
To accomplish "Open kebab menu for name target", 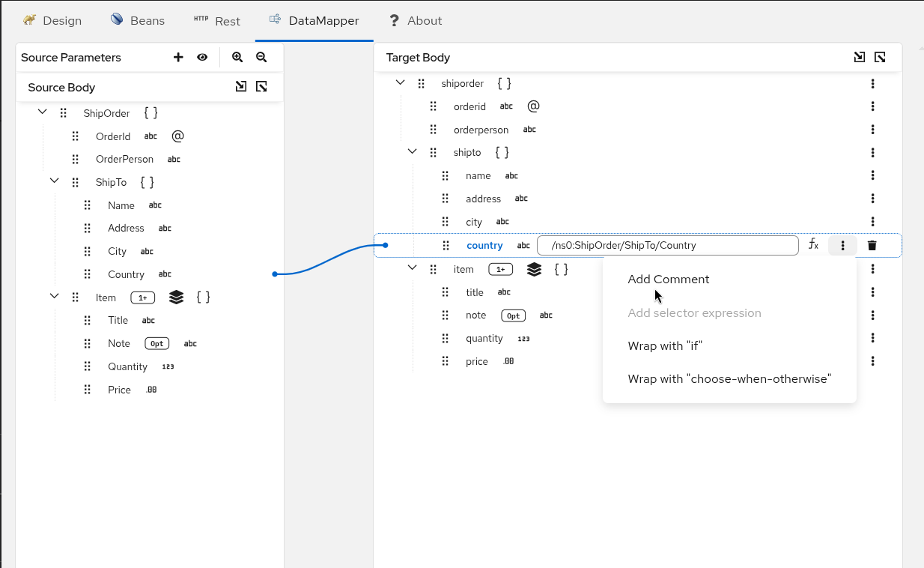I will click(x=872, y=175).
